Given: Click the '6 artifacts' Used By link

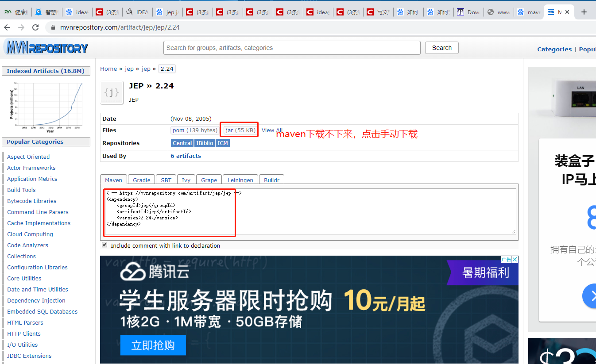Looking at the screenshot, I should [185, 156].
